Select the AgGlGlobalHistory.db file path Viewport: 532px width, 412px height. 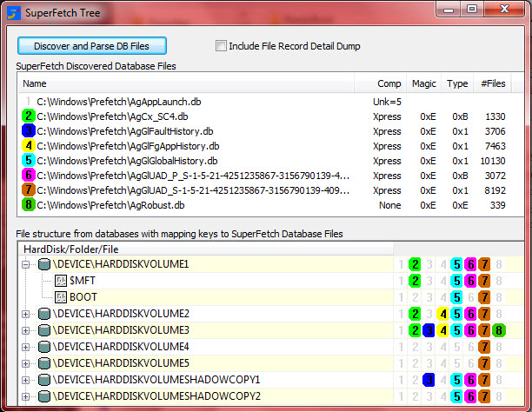127,161
